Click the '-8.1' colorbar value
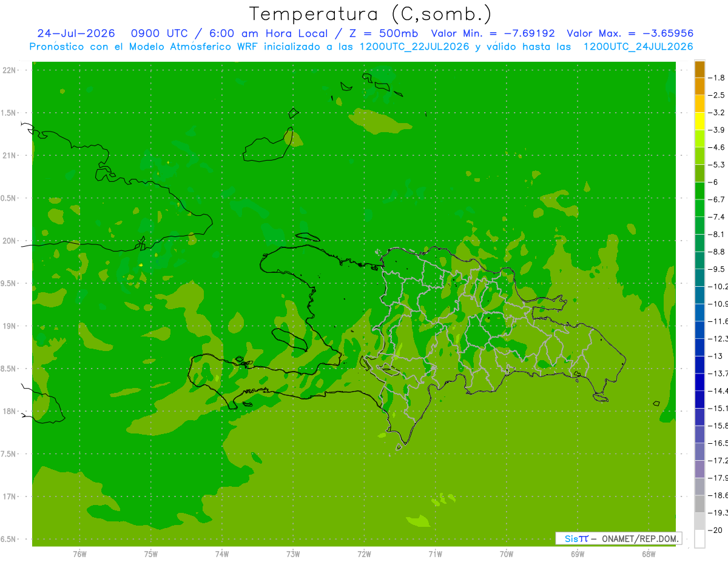Screen dimensions: 728x562 coord(716,234)
